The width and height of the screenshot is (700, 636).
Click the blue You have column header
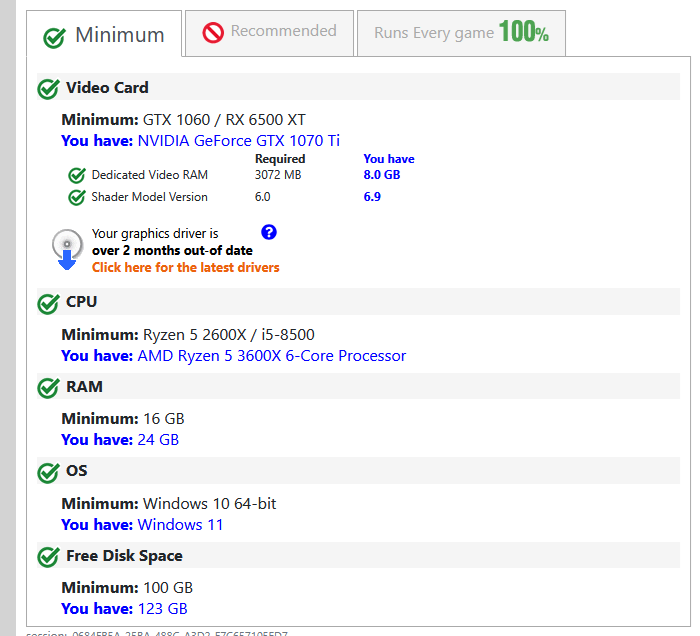coord(389,159)
